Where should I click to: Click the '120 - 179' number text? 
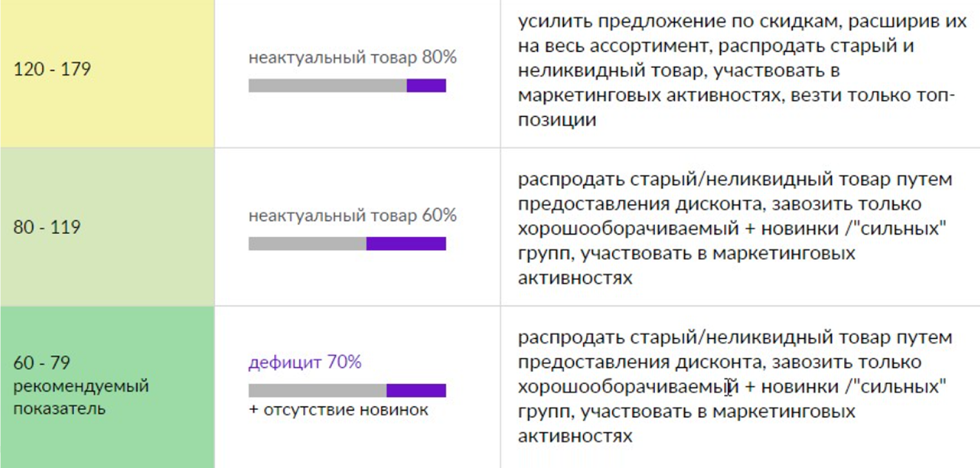tap(52, 70)
